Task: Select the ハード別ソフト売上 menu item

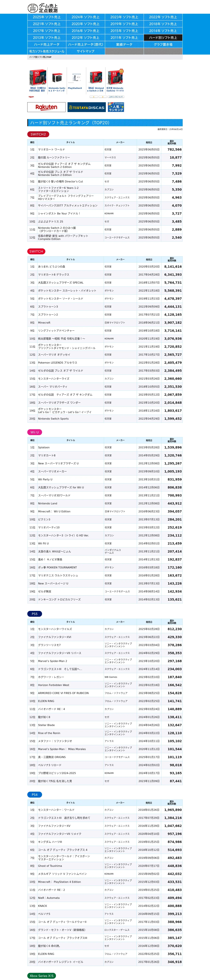Action: pyautogui.click(x=163, y=38)
